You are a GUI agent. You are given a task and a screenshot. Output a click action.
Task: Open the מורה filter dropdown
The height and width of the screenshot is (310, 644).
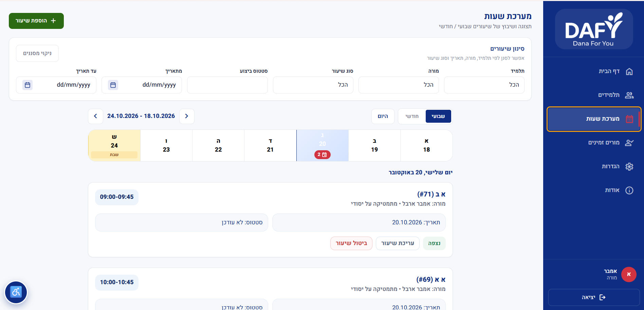pos(399,85)
